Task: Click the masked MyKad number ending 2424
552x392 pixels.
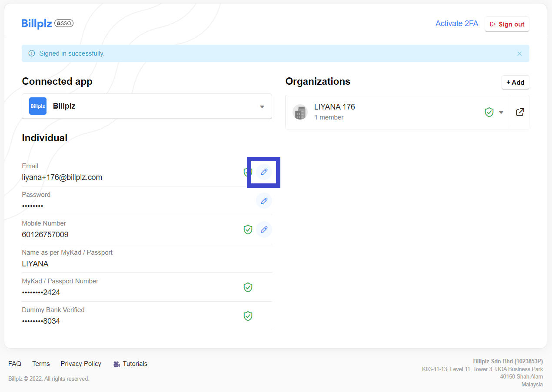Action: tap(41, 292)
